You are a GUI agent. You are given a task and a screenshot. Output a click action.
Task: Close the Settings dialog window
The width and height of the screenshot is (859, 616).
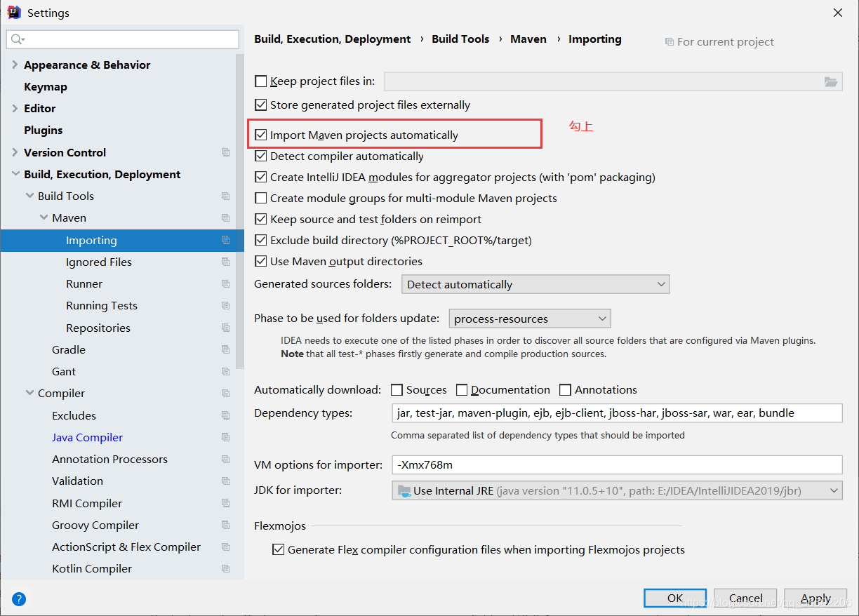838,13
